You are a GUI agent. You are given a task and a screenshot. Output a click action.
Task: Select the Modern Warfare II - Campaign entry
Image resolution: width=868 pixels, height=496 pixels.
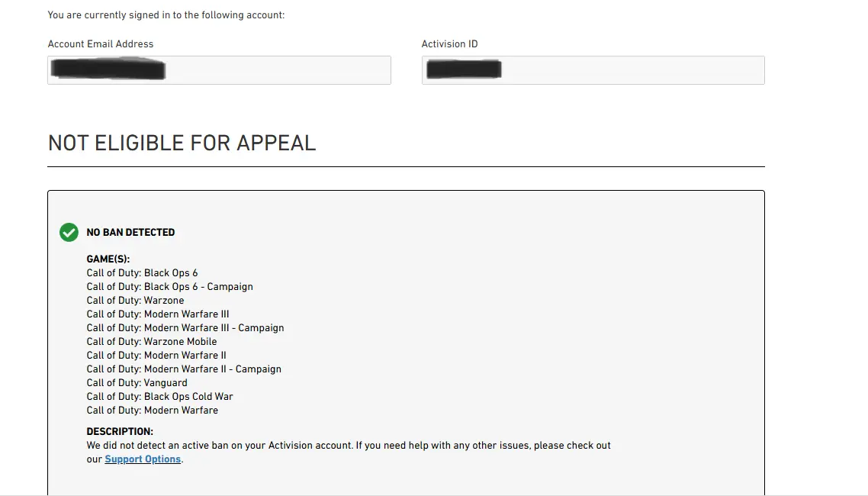[x=184, y=369]
